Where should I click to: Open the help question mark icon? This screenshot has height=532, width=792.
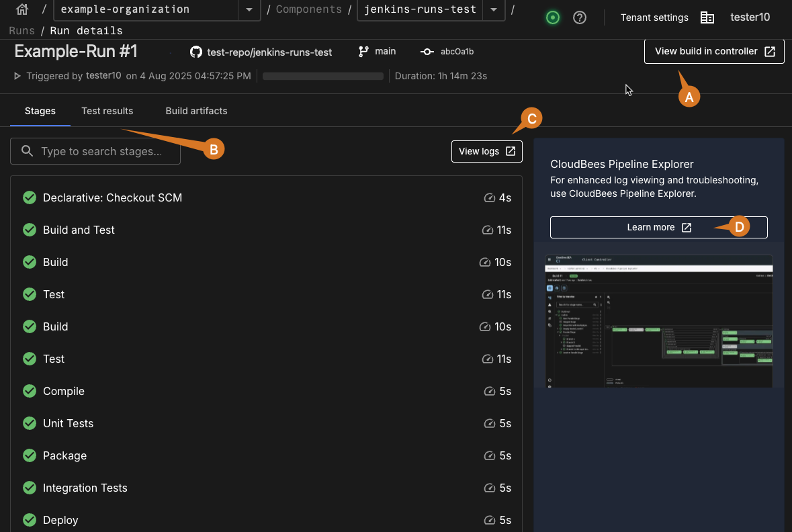pyautogui.click(x=580, y=17)
